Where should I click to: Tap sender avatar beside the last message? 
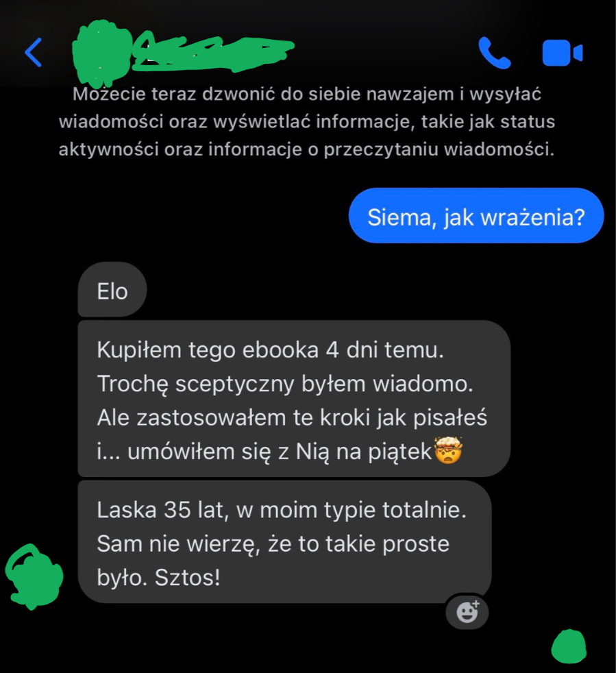tap(34, 576)
